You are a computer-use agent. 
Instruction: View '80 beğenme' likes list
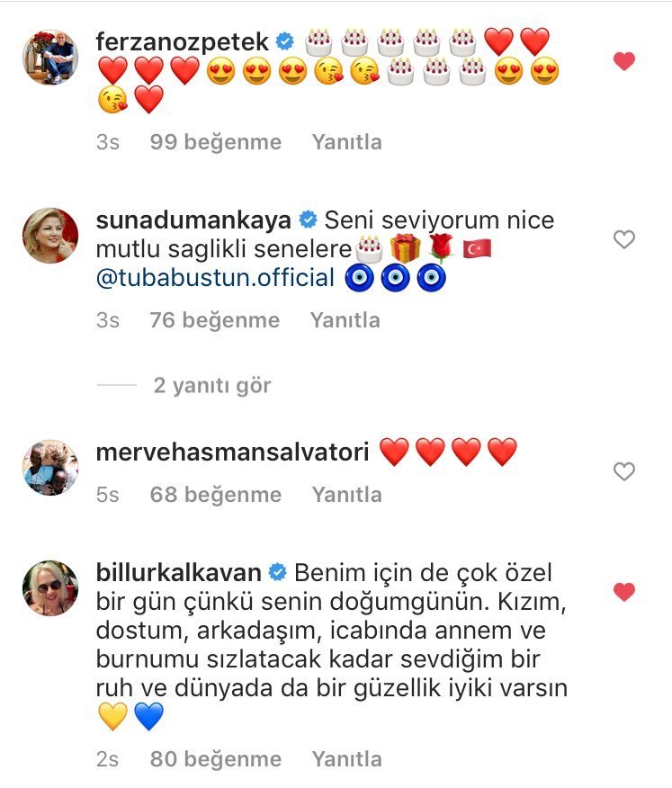point(216,759)
